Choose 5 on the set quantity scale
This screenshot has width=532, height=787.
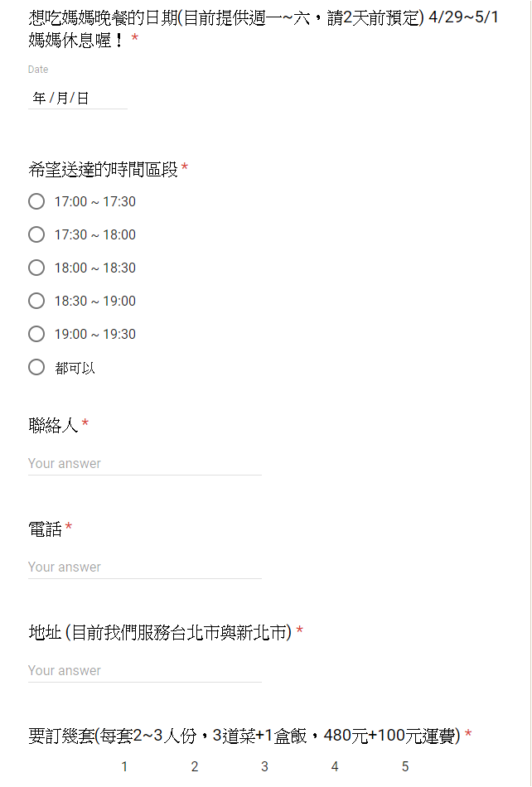tap(405, 766)
